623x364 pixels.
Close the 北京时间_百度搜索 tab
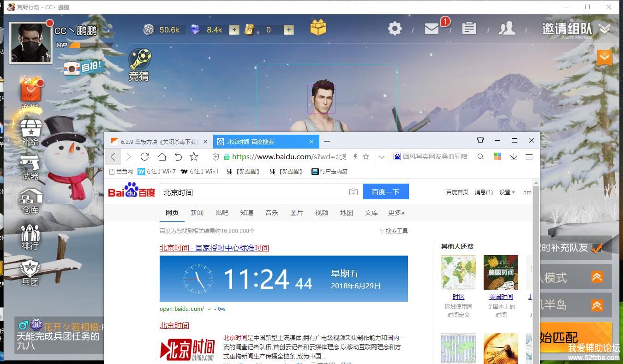tap(311, 142)
